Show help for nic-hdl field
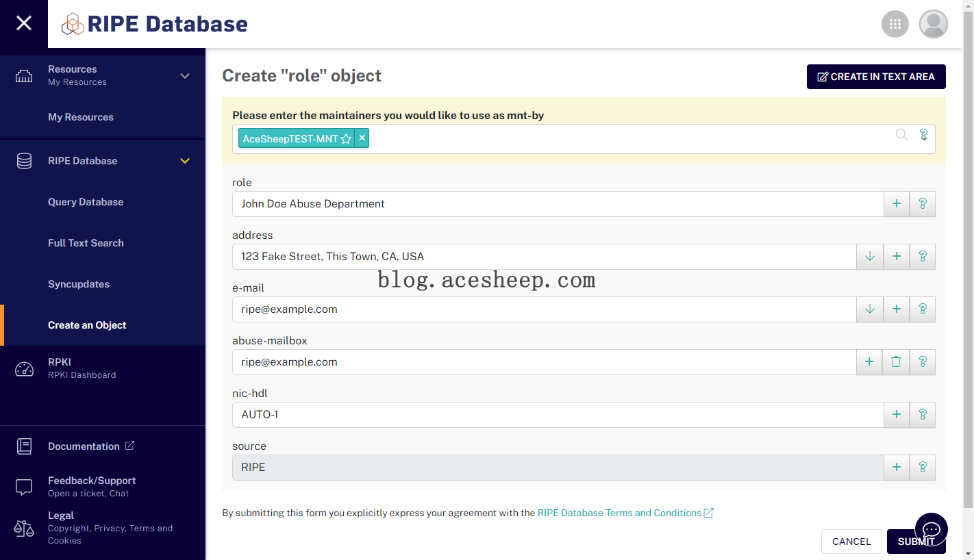The height and width of the screenshot is (560, 974). [x=923, y=415]
